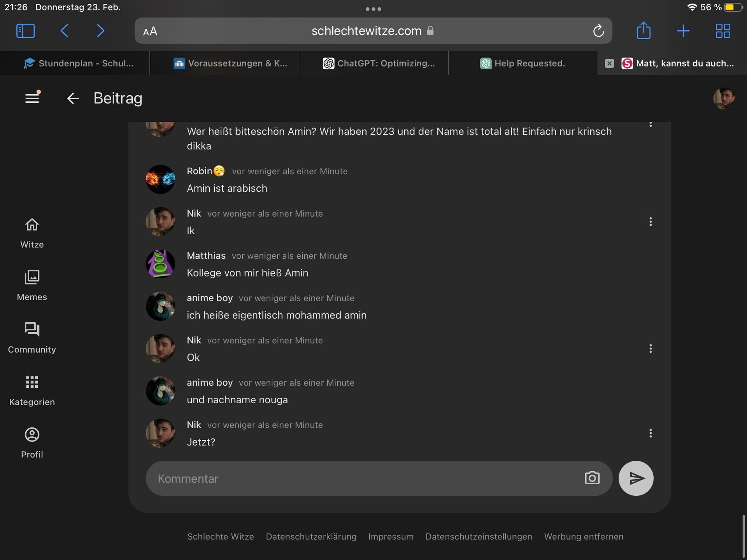Open the Witze home section
The image size is (747, 560).
pos(32,233)
